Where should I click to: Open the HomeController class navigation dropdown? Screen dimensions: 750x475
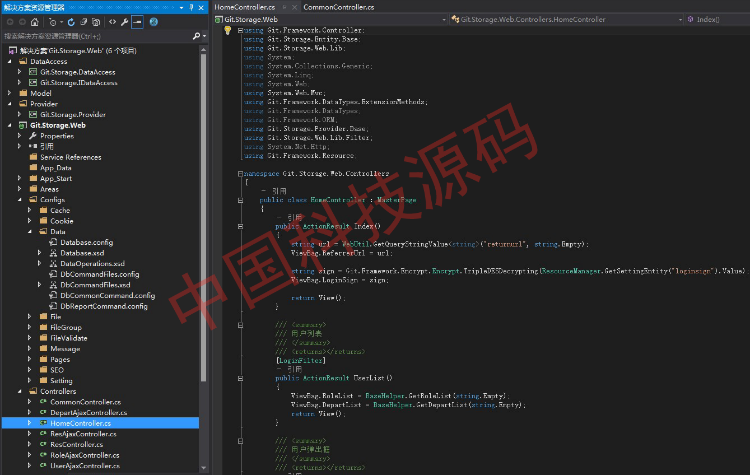tap(550, 19)
